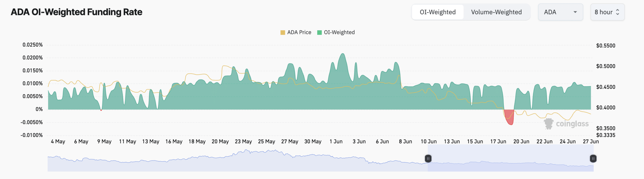Click the coinglass watermark text
Viewport: 644px width, 179px height.
[x=572, y=124]
